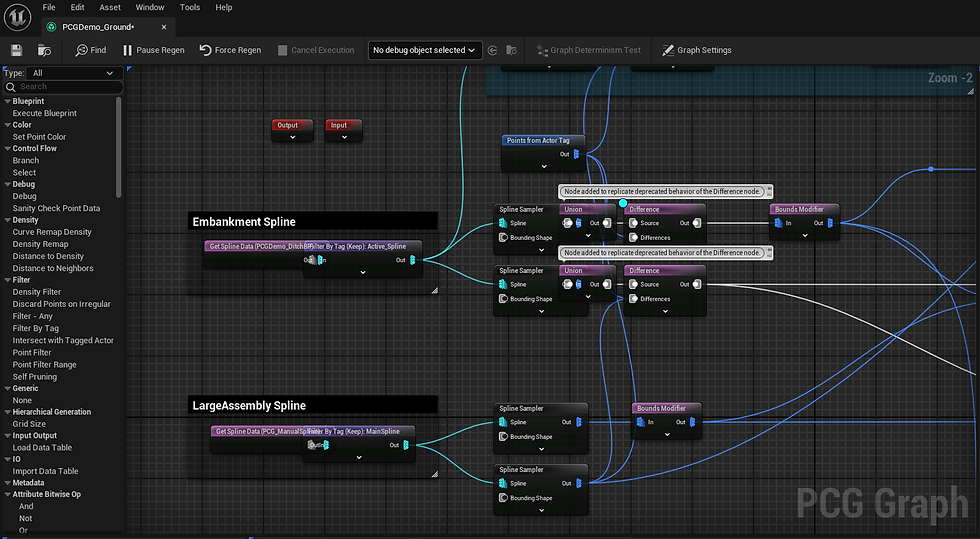Screen dimensions: 980x539
Task: Expand the red Input node chevron
Action: click(x=344, y=137)
